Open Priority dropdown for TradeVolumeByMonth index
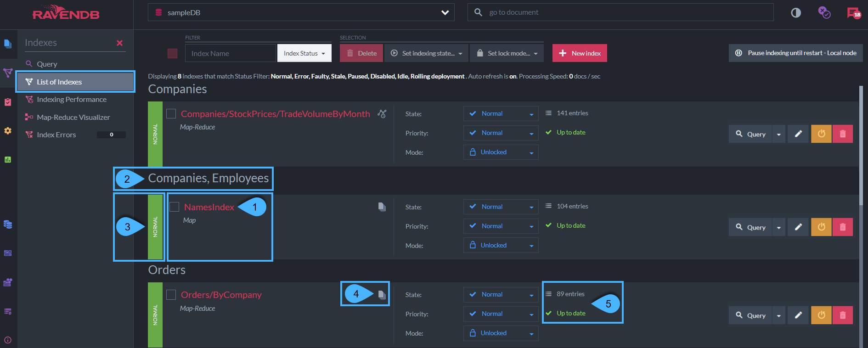The image size is (868, 348). coord(501,133)
